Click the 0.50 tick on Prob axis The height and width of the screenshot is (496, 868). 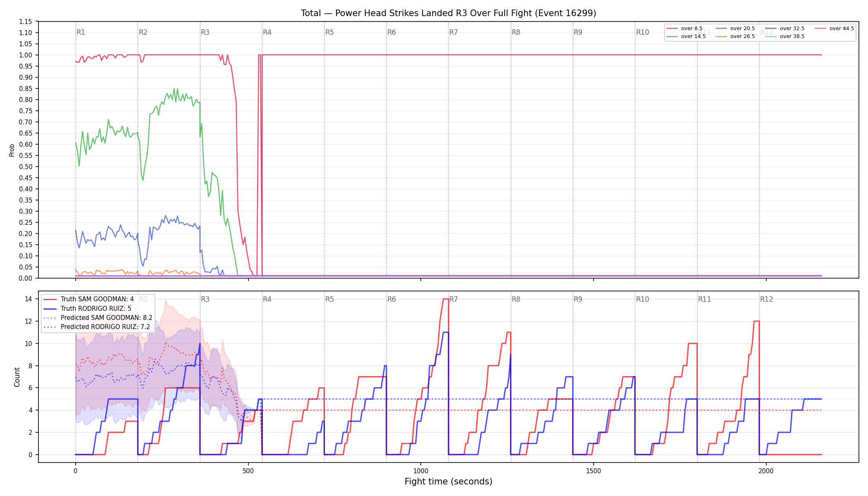point(25,167)
